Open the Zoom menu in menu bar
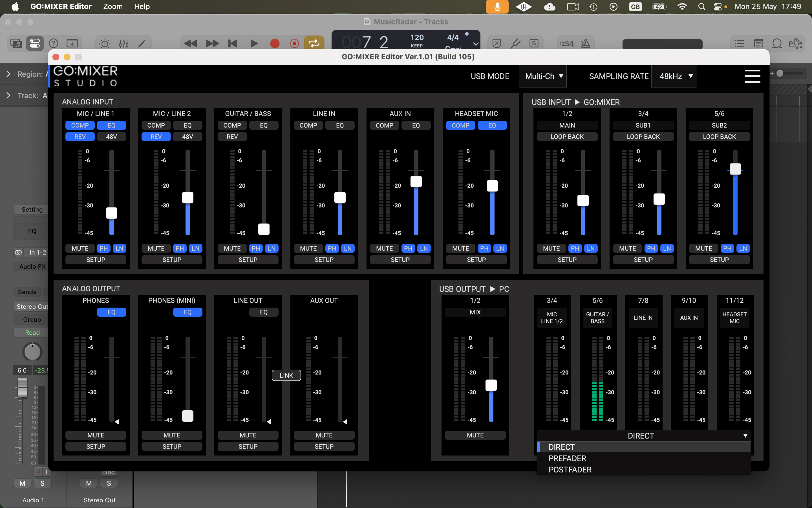The height and width of the screenshot is (508, 812). tap(113, 6)
